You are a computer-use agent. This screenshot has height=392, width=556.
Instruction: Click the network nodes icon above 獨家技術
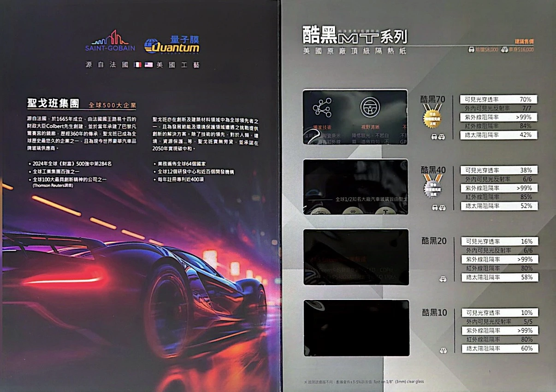tap(322, 107)
